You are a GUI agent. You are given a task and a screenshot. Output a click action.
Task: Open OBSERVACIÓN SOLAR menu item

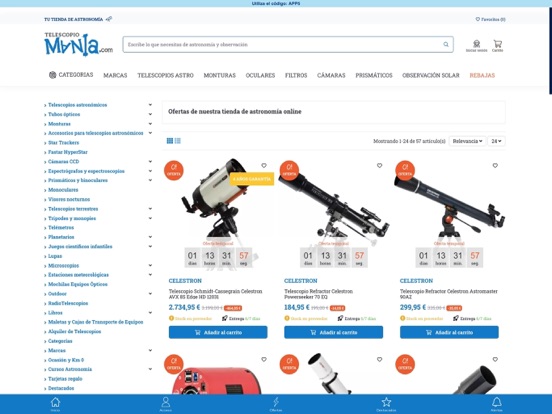click(431, 75)
